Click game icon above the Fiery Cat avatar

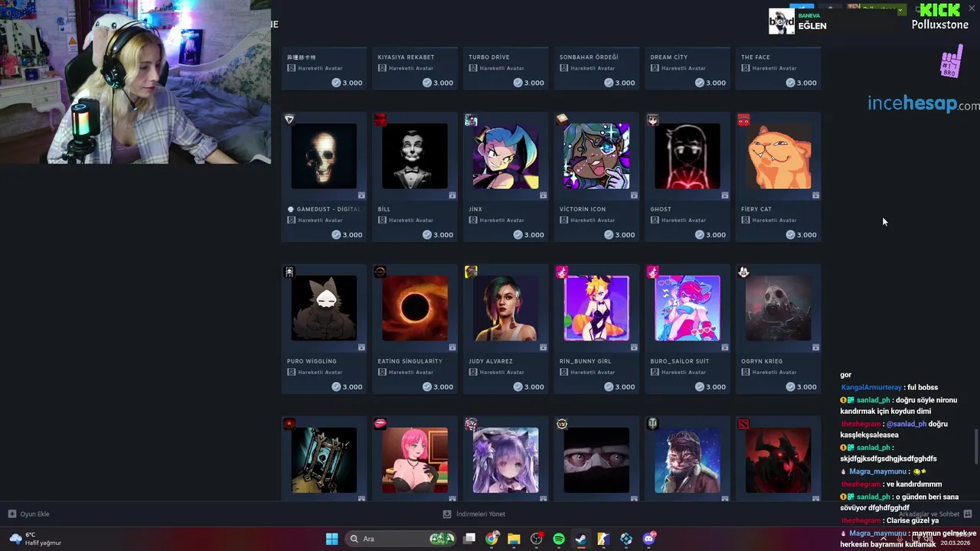[x=743, y=119]
